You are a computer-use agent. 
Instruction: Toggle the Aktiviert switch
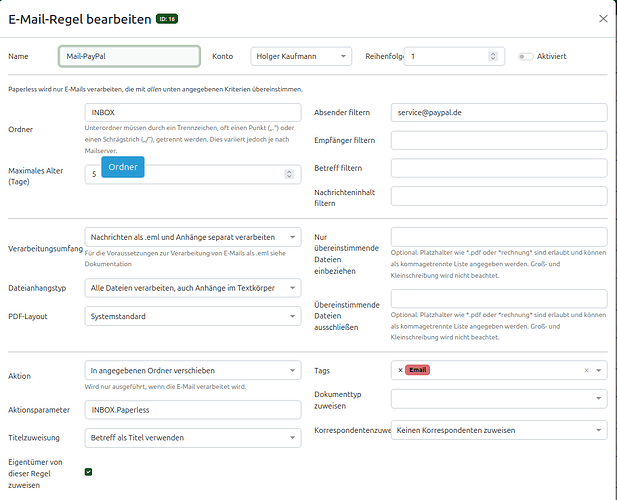525,57
